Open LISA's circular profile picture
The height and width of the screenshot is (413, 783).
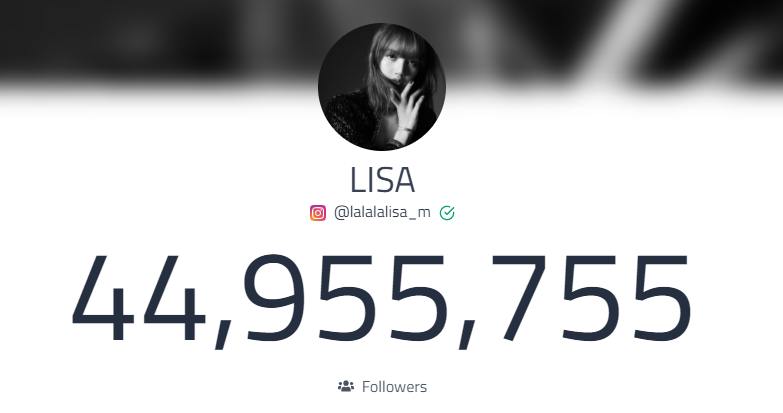pyautogui.click(x=382, y=86)
